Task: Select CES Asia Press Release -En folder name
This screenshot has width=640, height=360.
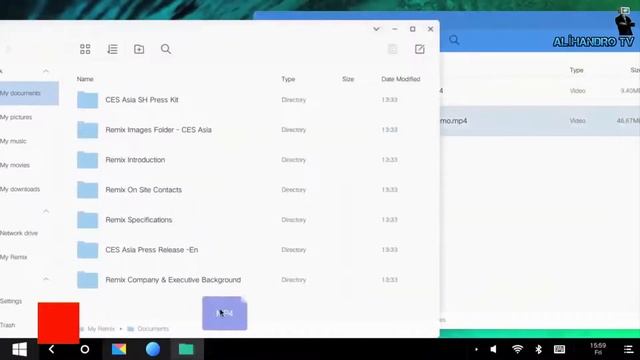Action: (151, 250)
